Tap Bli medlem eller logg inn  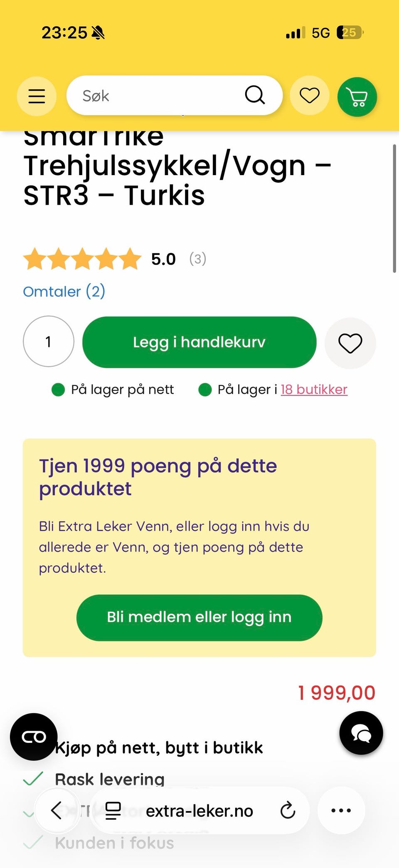pos(199,618)
